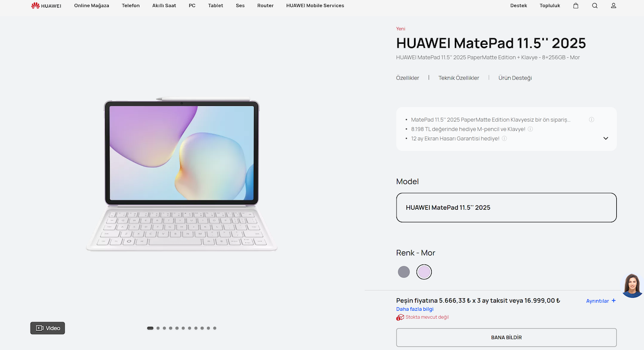The width and height of the screenshot is (644, 350).
Task: Click info icon beside M-pencil ve Klavye offer
Action: coord(530,129)
